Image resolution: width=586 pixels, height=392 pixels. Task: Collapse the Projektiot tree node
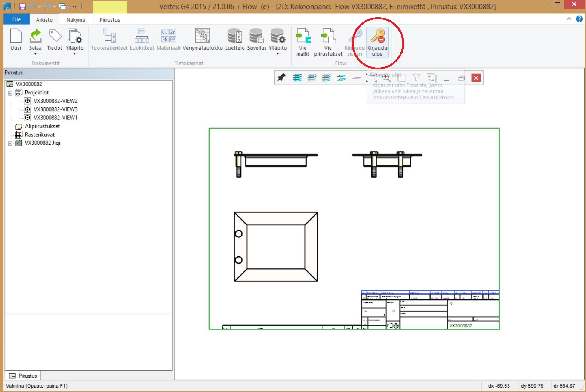coord(10,93)
